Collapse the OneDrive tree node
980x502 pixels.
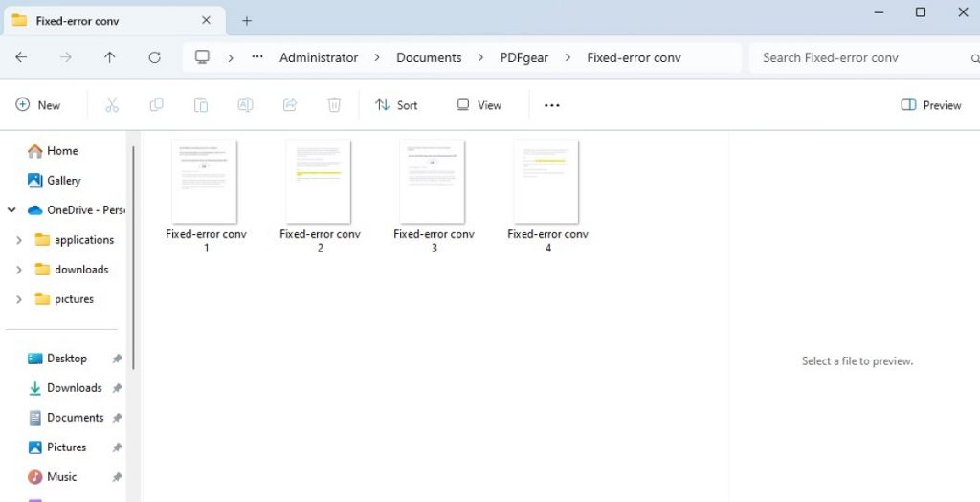11,209
